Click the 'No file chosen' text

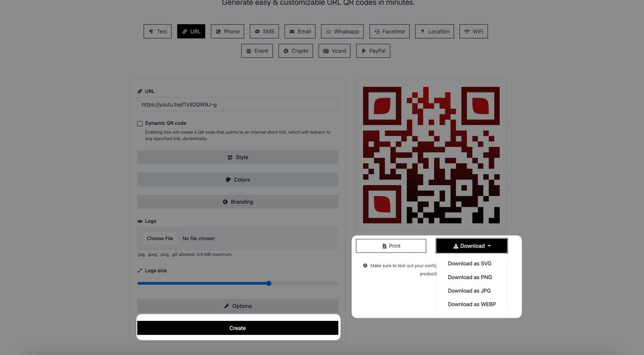[x=199, y=238]
